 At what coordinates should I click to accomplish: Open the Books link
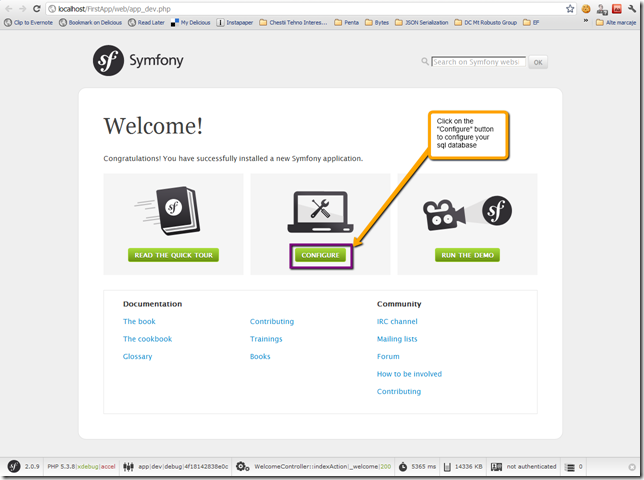[x=260, y=356]
